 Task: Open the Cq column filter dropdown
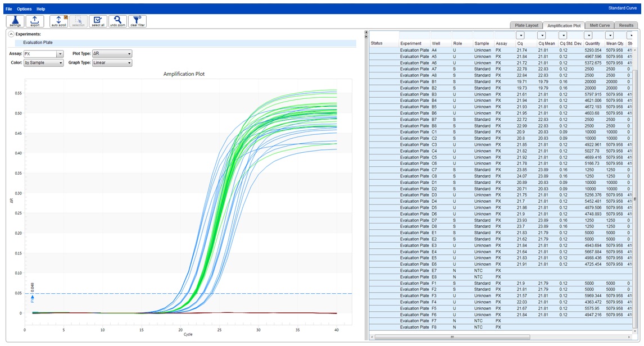pyautogui.click(x=520, y=35)
